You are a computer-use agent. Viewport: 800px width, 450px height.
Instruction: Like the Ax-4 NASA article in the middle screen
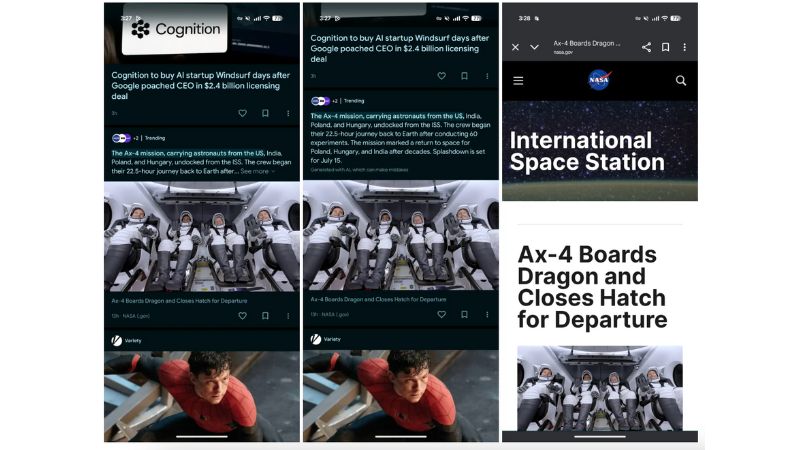point(441,315)
